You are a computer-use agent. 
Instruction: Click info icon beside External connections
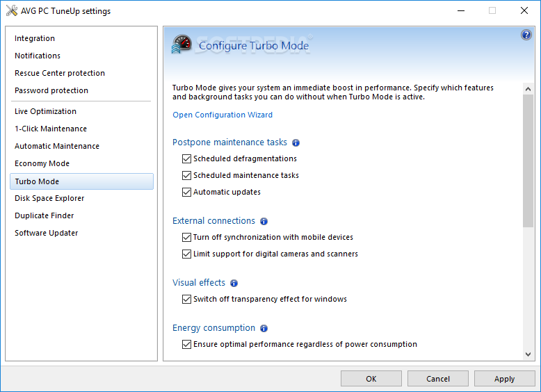tap(264, 221)
